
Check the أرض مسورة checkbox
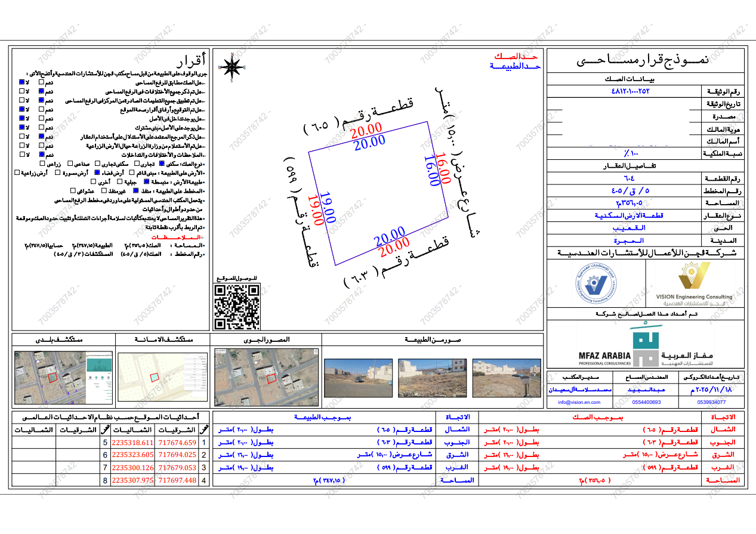[58, 172]
